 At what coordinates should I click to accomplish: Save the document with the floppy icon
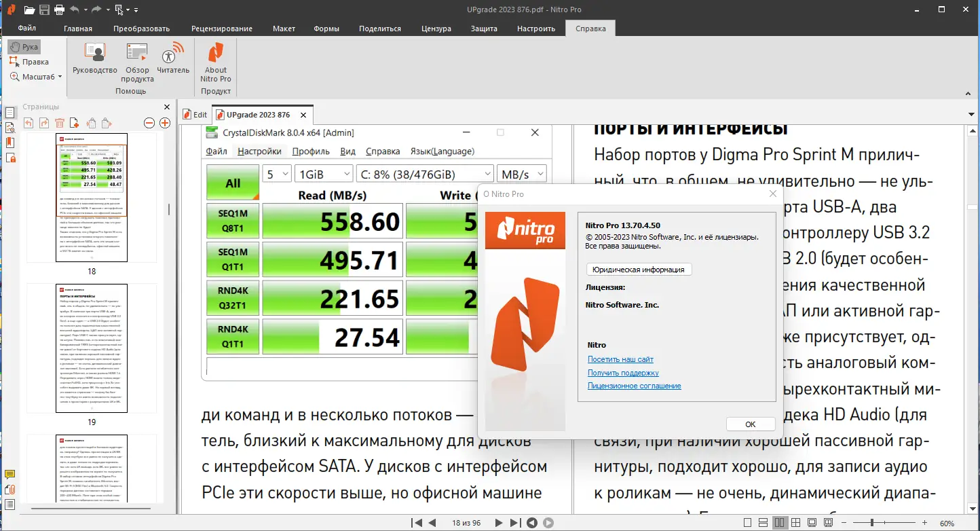pos(44,10)
